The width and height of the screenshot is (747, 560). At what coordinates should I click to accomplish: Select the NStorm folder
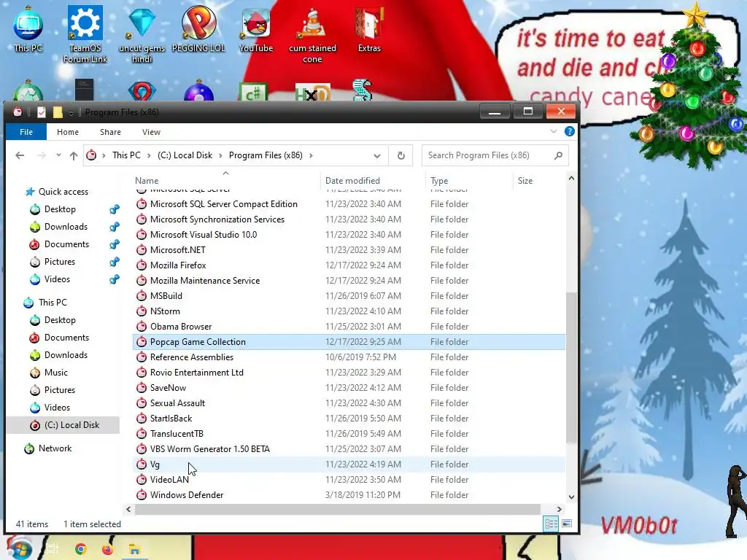coord(349,311)
